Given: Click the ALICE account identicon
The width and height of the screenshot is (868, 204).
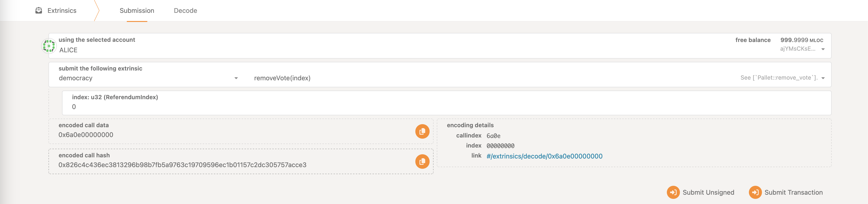Looking at the screenshot, I should pyautogui.click(x=49, y=46).
